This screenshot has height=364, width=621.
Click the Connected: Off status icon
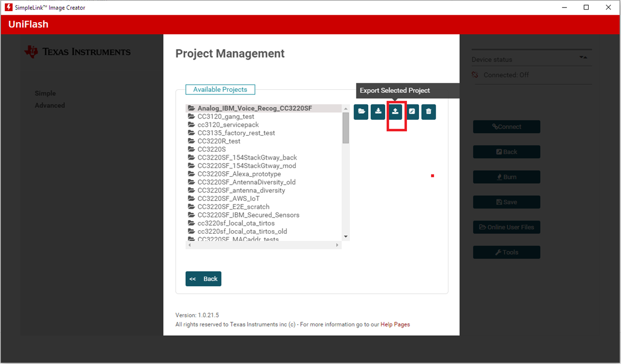point(475,75)
